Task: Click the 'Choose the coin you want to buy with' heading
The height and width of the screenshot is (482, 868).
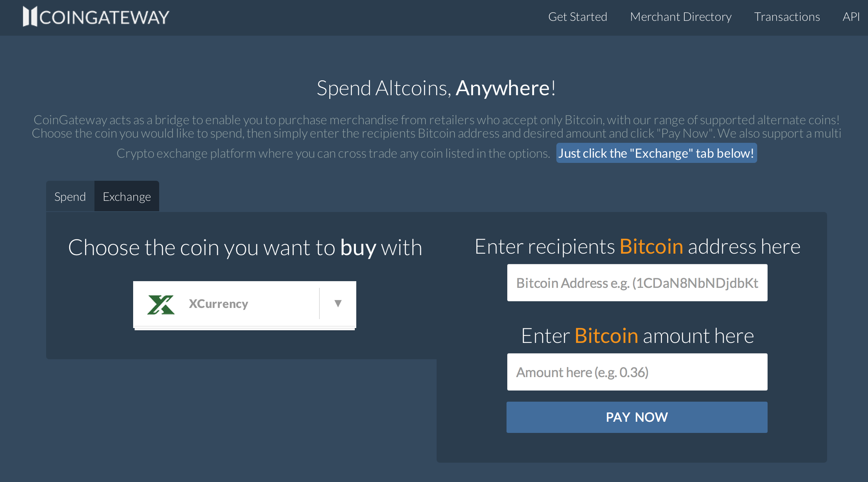Action: click(x=245, y=248)
